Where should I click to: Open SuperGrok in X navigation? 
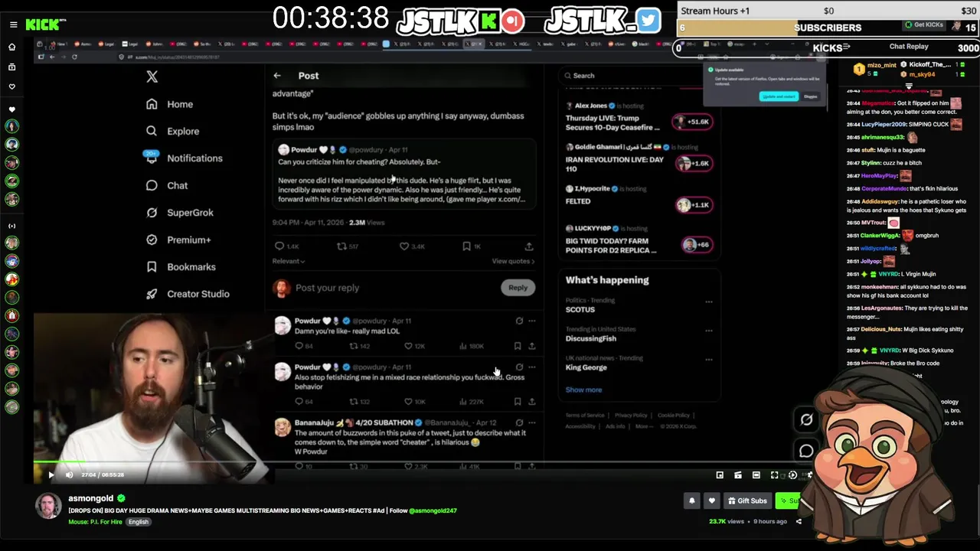pos(180,212)
